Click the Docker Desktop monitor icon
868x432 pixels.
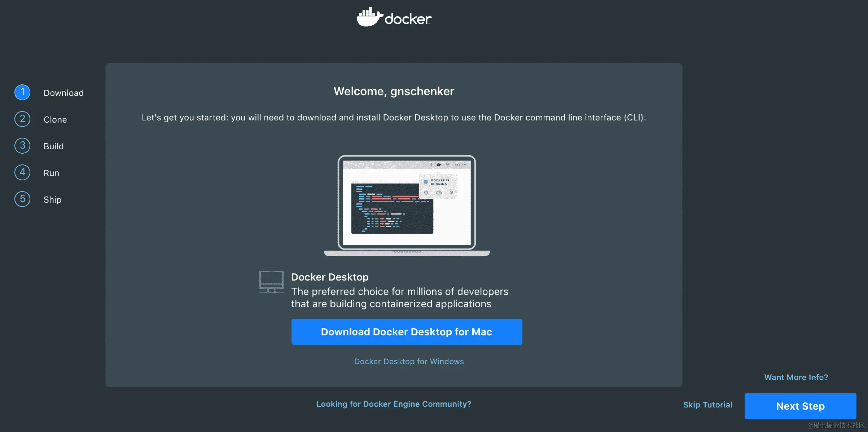point(271,282)
